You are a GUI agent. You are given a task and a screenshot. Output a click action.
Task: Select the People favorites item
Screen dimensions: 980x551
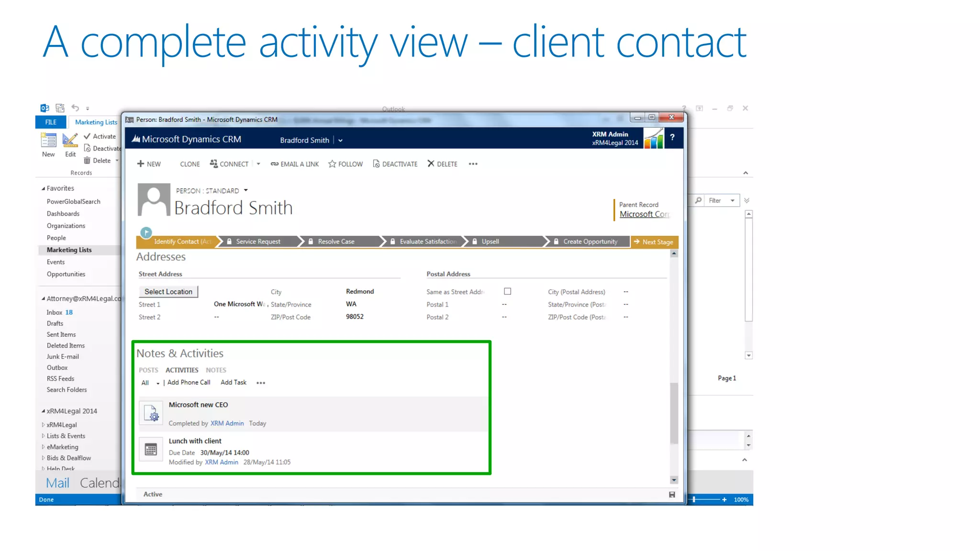pyautogui.click(x=56, y=238)
